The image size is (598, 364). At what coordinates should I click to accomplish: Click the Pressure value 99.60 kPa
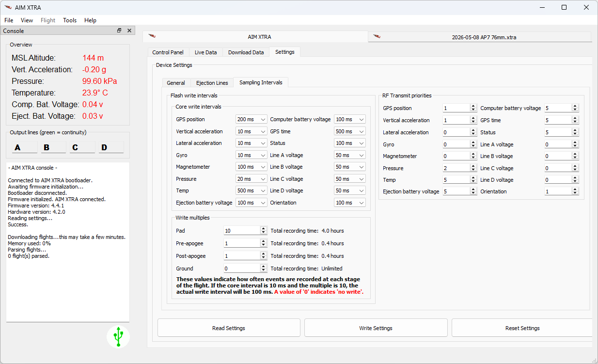(99, 81)
